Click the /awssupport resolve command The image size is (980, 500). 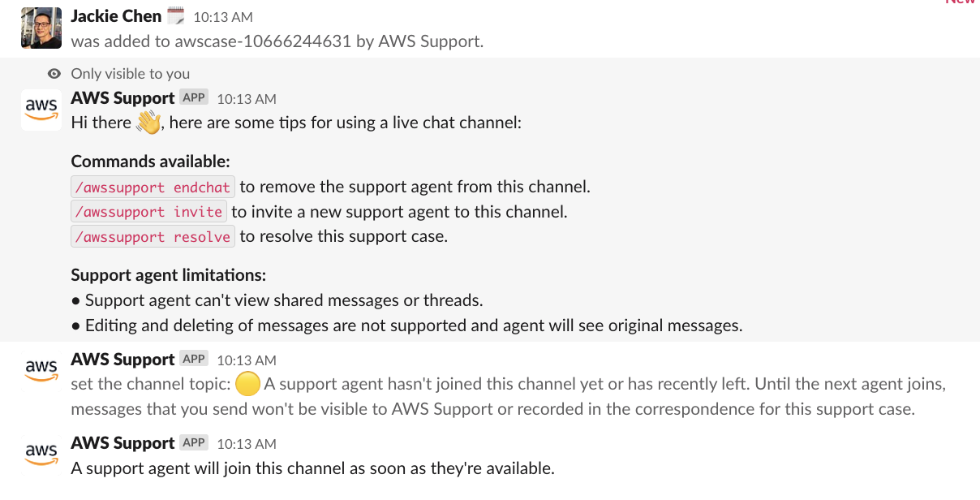pos(153,237)
